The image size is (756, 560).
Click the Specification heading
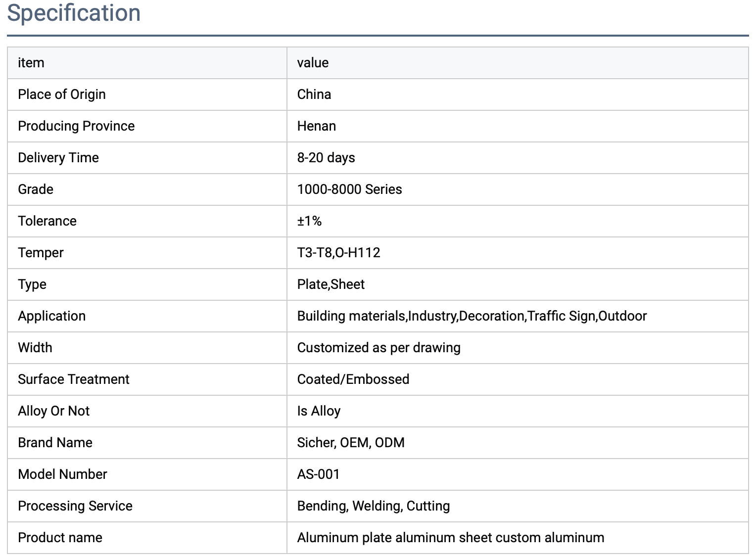tap(74, 13)
